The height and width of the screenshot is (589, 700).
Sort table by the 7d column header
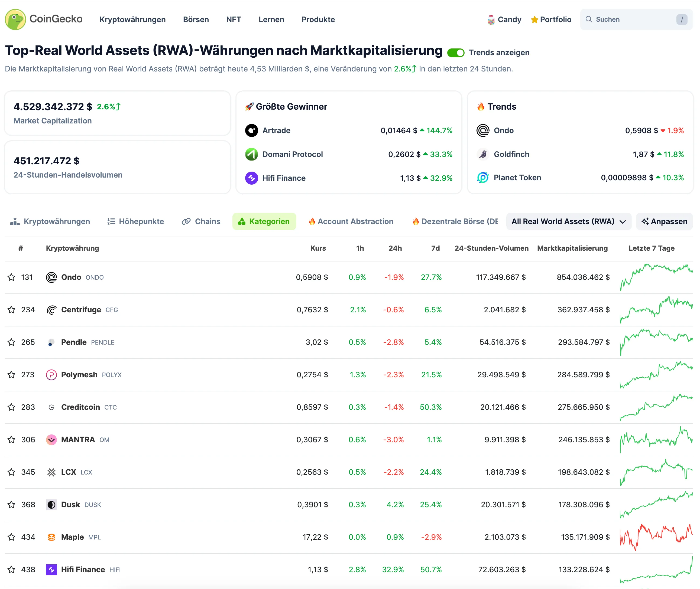(x=435, y=248)
